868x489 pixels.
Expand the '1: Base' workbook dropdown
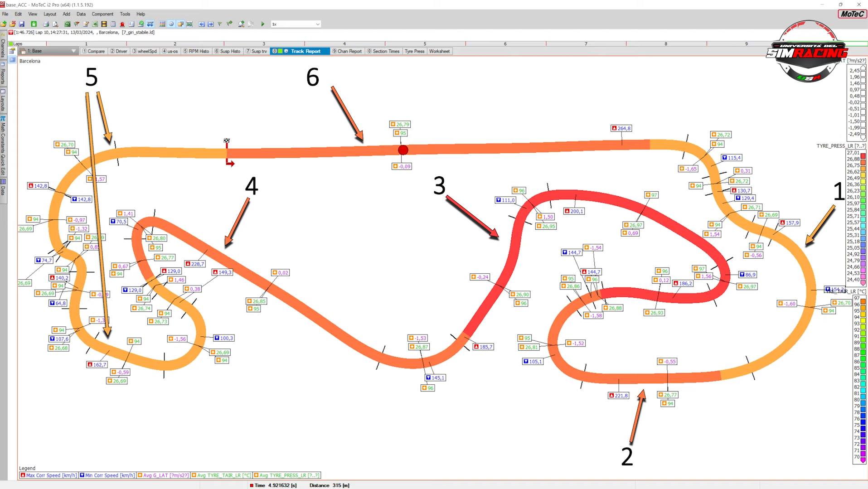coord(73,51)
